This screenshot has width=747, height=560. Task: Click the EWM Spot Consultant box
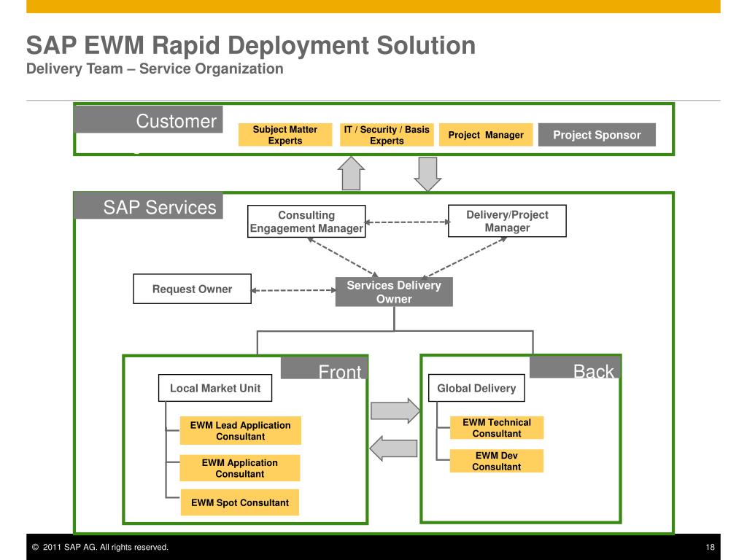tap(239, 502)
